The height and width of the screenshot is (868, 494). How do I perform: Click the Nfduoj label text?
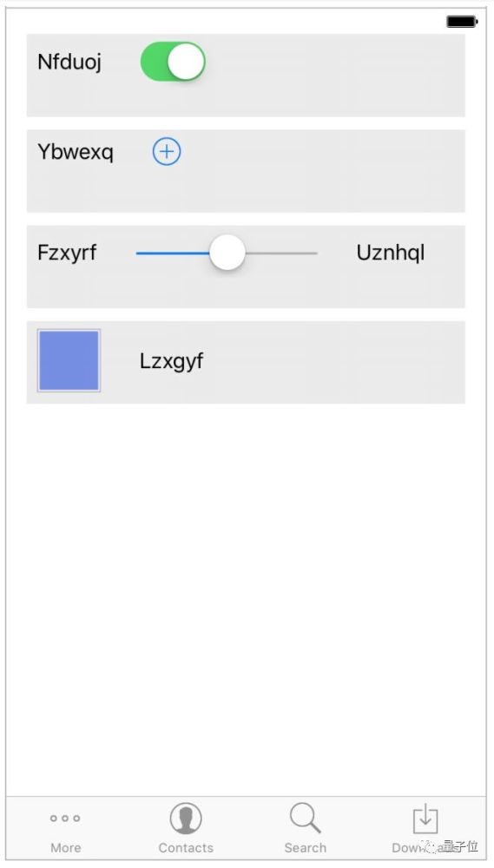click(x=69, y=62)
